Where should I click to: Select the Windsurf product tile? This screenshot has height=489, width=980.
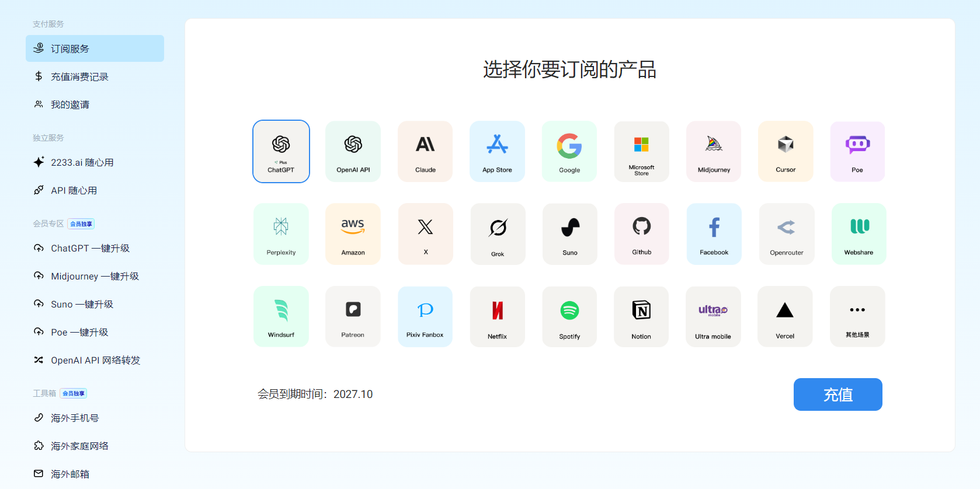(281, 316)
